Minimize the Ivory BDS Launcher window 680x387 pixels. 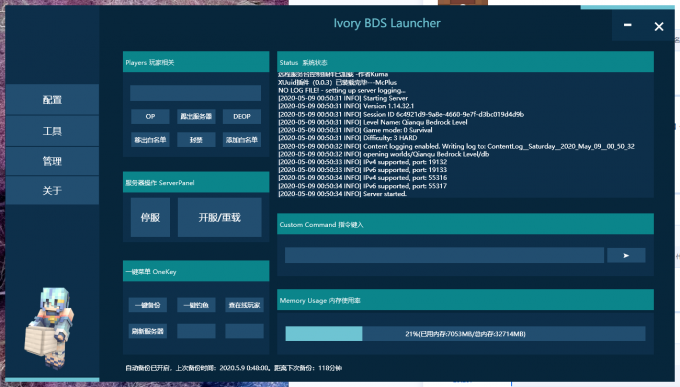628,26
